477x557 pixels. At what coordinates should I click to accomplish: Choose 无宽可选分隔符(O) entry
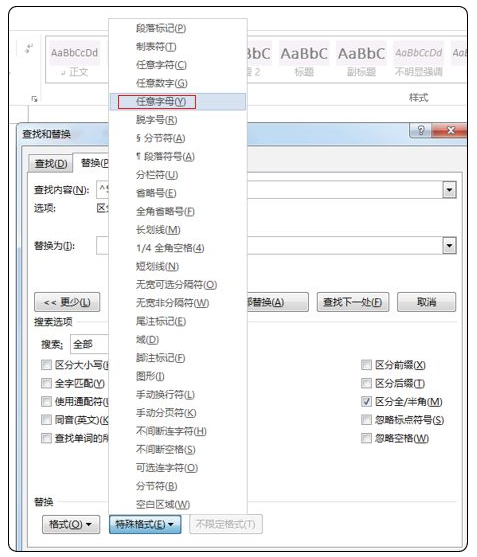click(x=178, y=285)
